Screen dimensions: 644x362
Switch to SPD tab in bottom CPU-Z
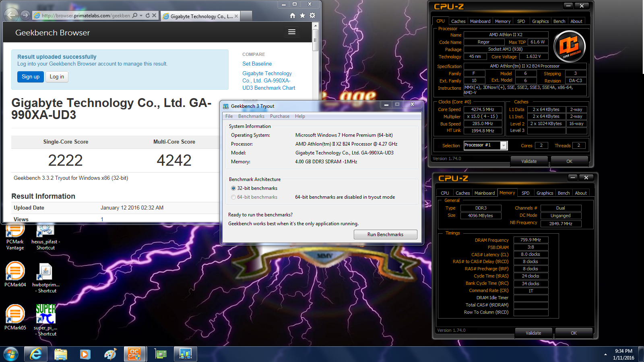click(526, 193)
